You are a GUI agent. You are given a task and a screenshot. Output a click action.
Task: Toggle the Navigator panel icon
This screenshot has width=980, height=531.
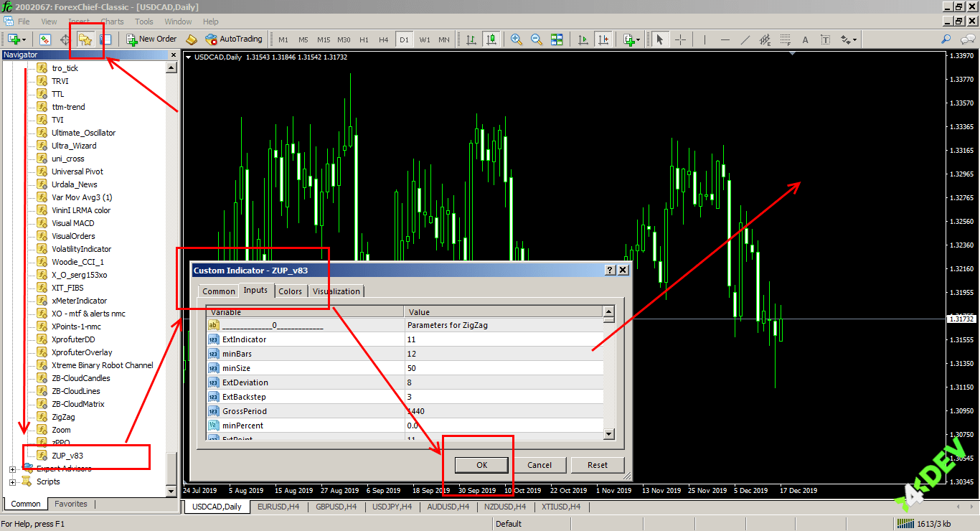pyautogui.click(x=85, y=39)
